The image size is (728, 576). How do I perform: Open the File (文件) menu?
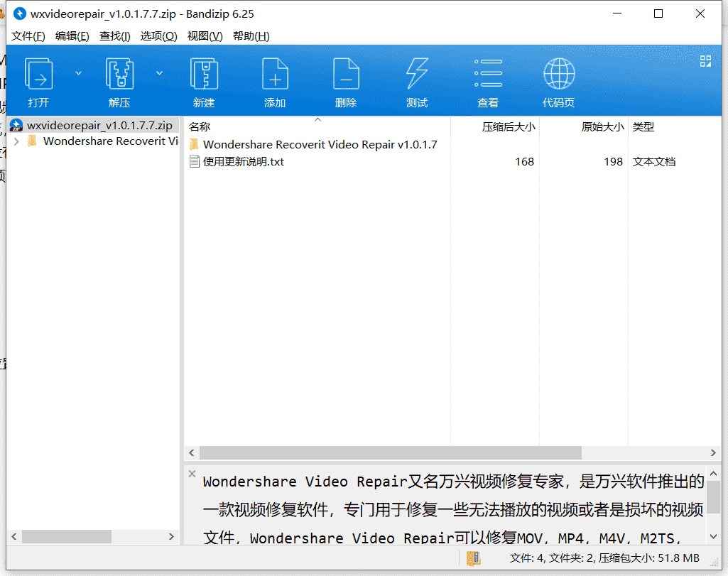(28, 36)
